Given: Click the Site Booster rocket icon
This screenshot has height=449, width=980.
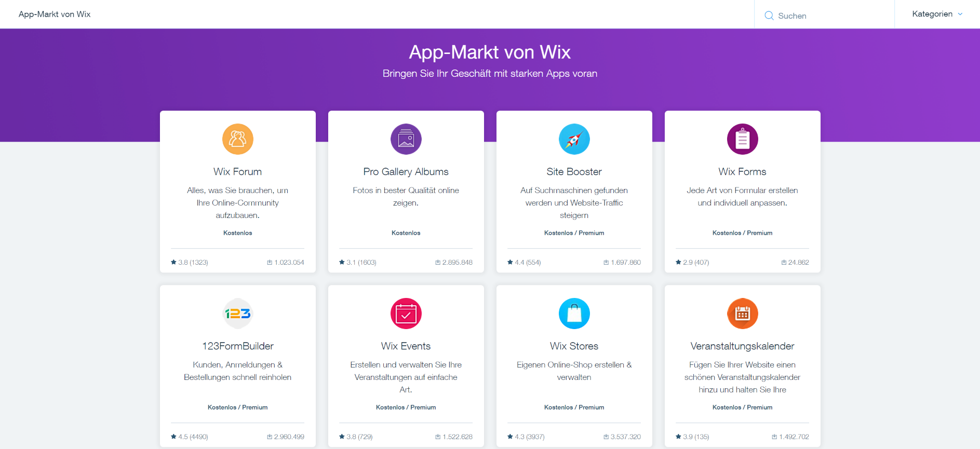Looking at the screenshot, I should coord(574,139).
